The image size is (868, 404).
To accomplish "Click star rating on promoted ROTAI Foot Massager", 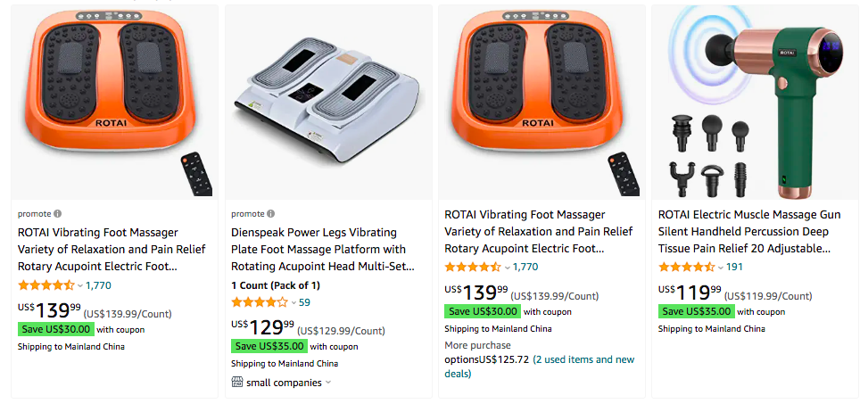I will (x=46, y=285).
